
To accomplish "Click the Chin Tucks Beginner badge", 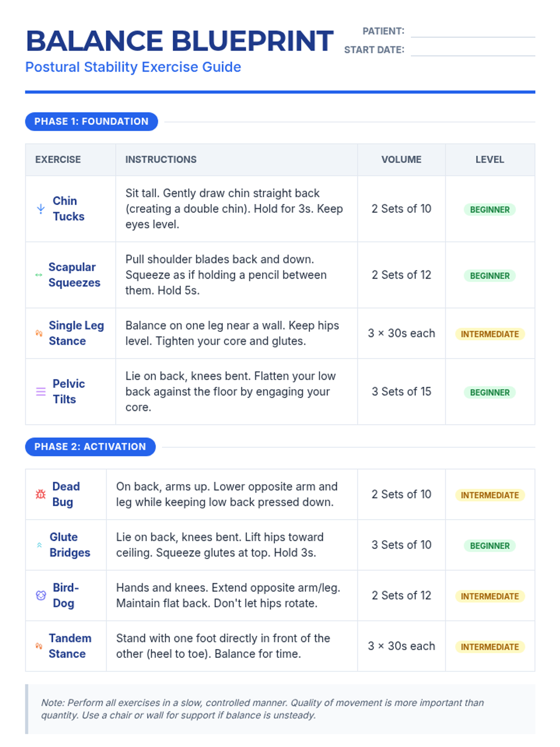I will 490,210.
